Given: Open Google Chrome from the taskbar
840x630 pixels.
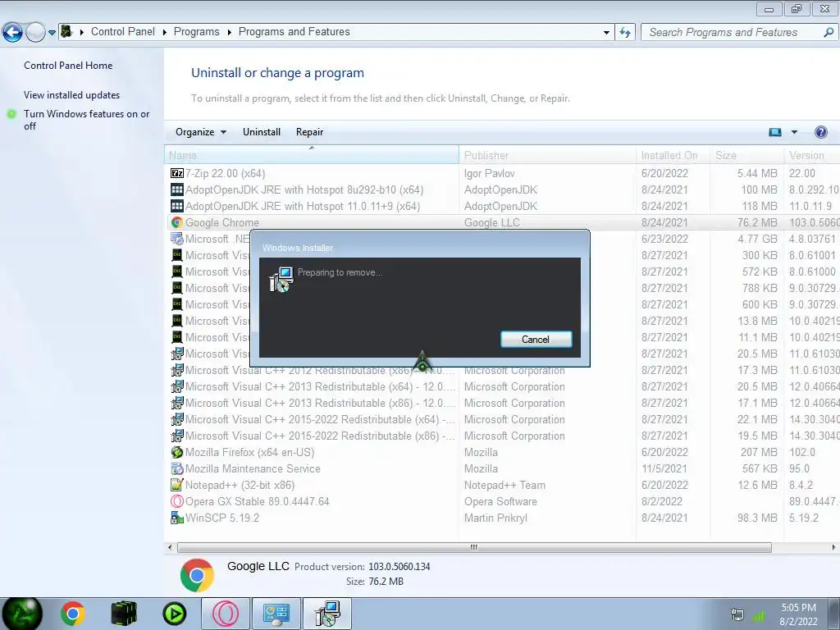Looking at the screenshot, I should 73,614.
